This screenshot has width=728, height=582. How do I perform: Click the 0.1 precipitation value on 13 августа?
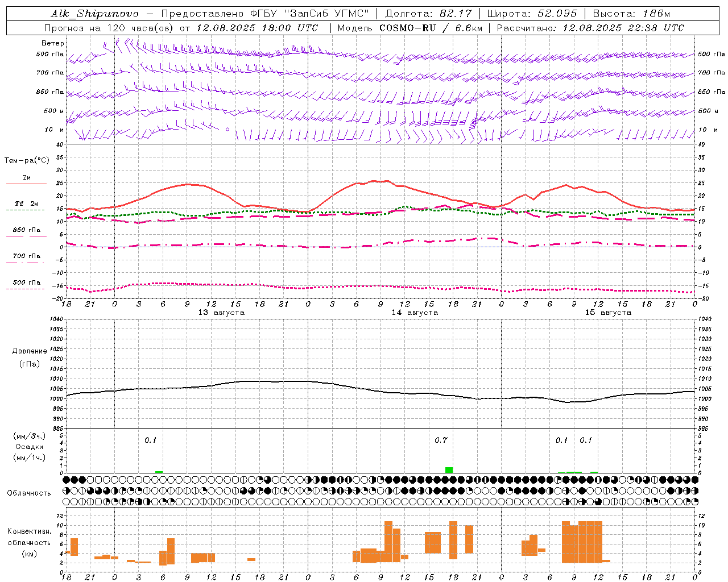pyautogui.click(x=150, y=440)
